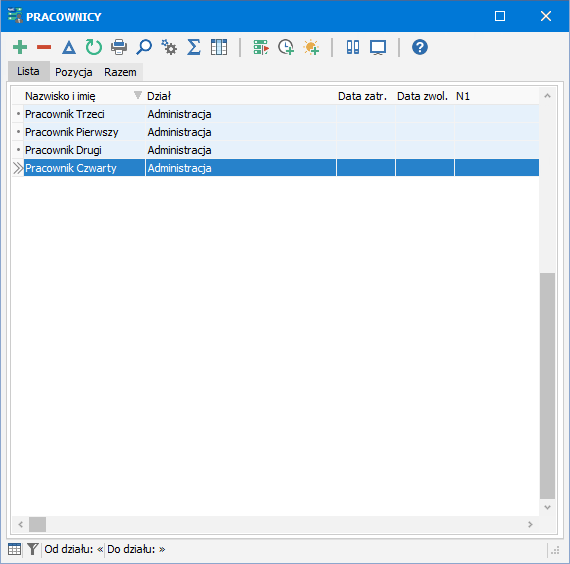This screenshot has width=570, height=564.
Task: Switch to the Lista tab
Action: (x=28, y=71)
